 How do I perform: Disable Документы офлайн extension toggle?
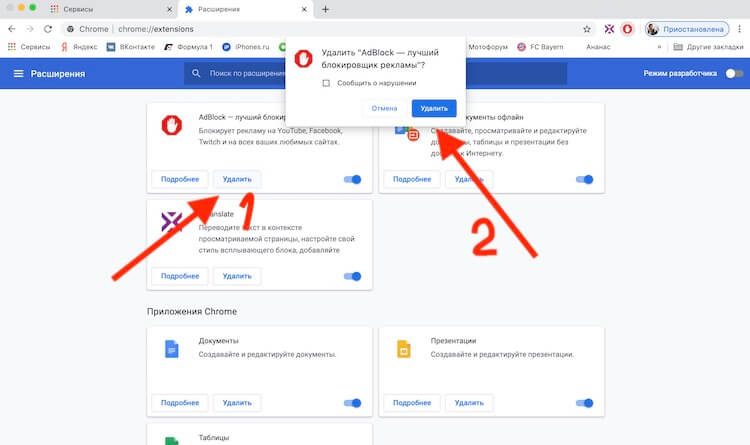(585, 179)
